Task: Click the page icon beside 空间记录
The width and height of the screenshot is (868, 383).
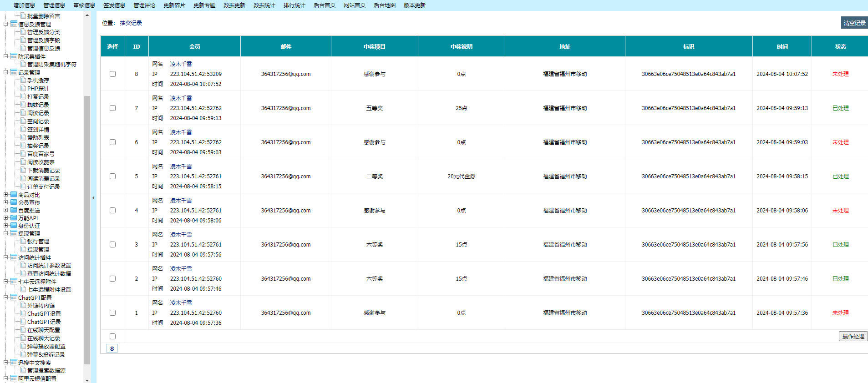Action: [23, 121]
